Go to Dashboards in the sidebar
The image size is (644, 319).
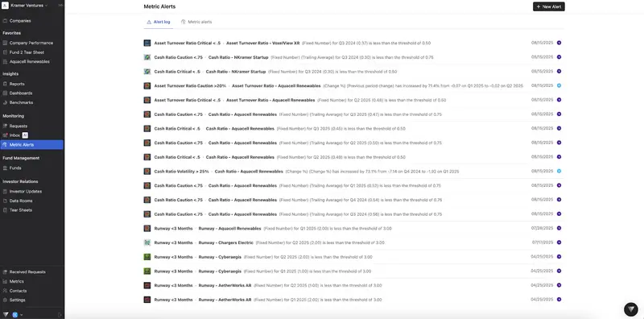pyautogui.click(x=21, y=93)
